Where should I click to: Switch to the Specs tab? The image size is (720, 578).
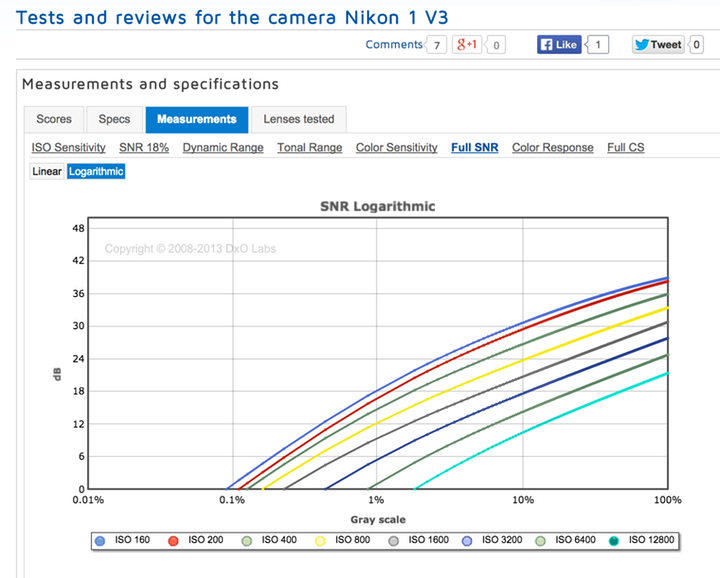pos(114,119)
